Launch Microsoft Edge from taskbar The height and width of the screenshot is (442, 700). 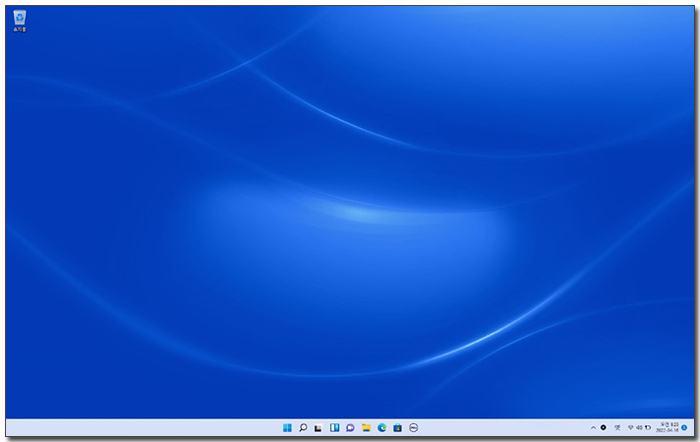tap(382, 428)
